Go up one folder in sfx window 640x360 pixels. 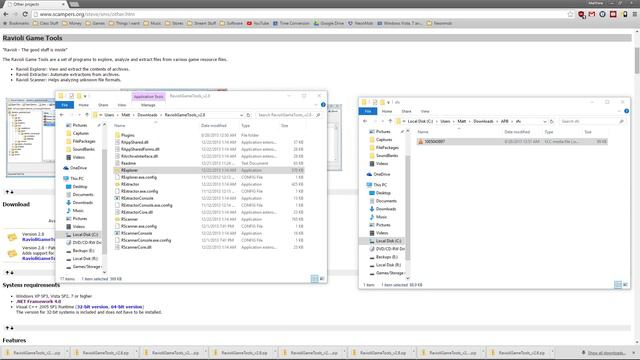pos(390,122)
